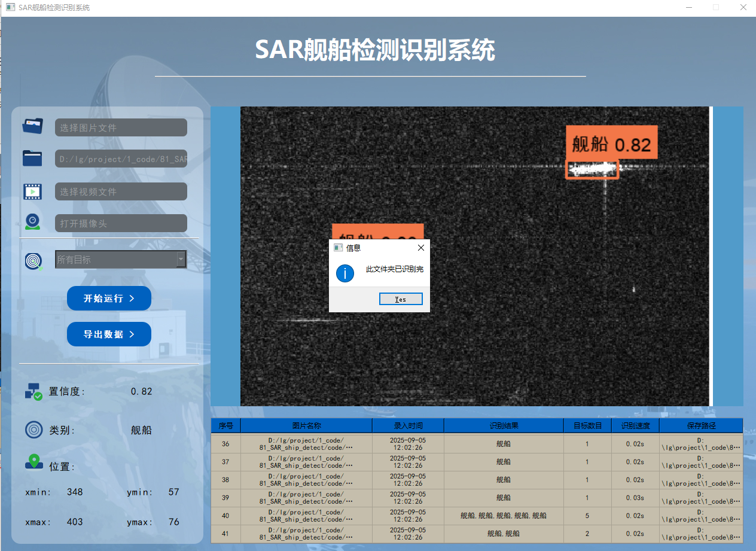Start detection with 开始运行 button
This screenshot has height=551, width=756.
109,298
